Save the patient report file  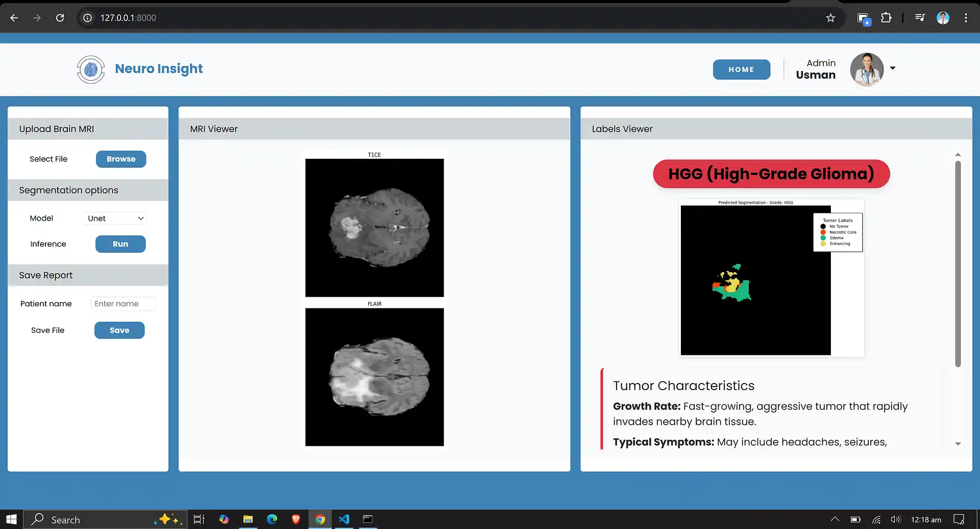click(119, 330)
